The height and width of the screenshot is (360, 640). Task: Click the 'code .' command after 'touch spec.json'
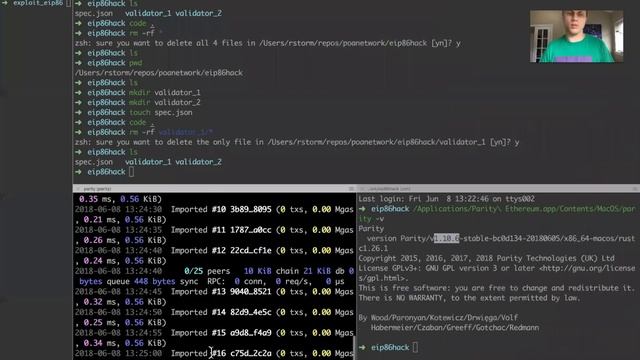tap(141, 122)
